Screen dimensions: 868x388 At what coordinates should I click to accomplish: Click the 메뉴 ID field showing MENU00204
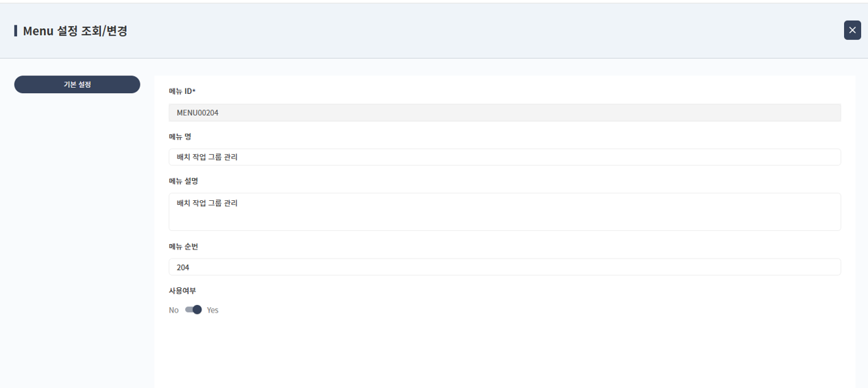pyautogui.click(x=504, y=112)
